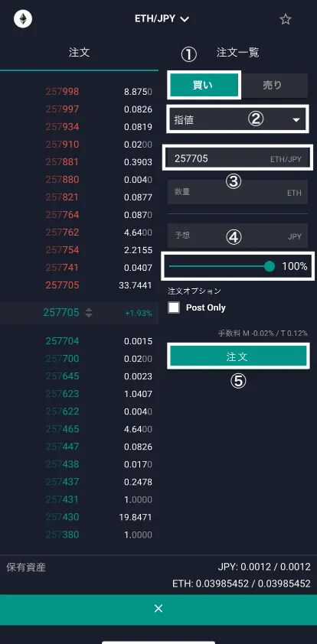
Task: Click the 予想 JPY estimate field
Action: click(237, 236)
